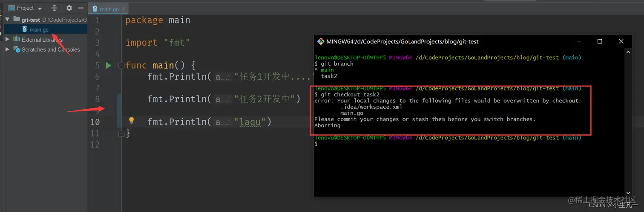Click the Project tool window icon

pos(11,8)
